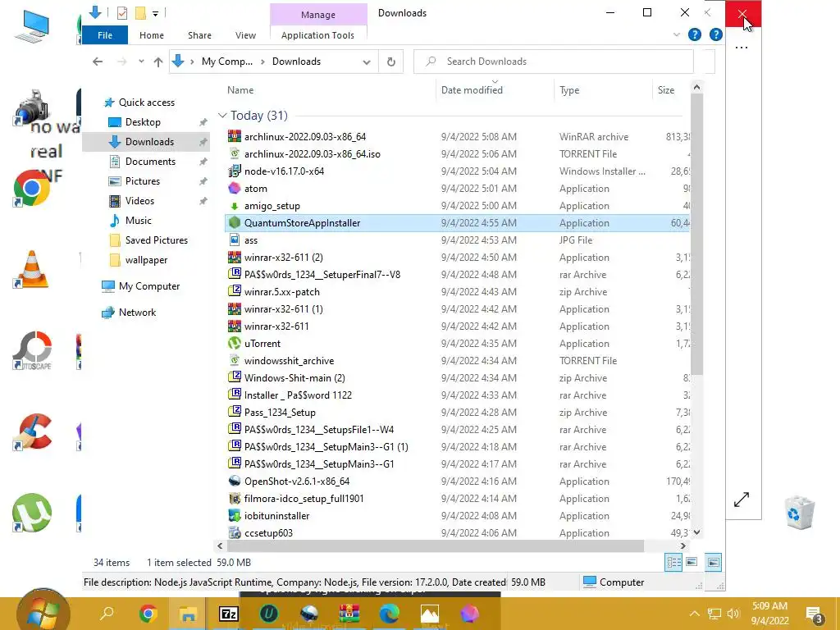Viewport: 840px width, 630px height.
Task: Expand the address bar history dropdown
Action: (367, 62)
